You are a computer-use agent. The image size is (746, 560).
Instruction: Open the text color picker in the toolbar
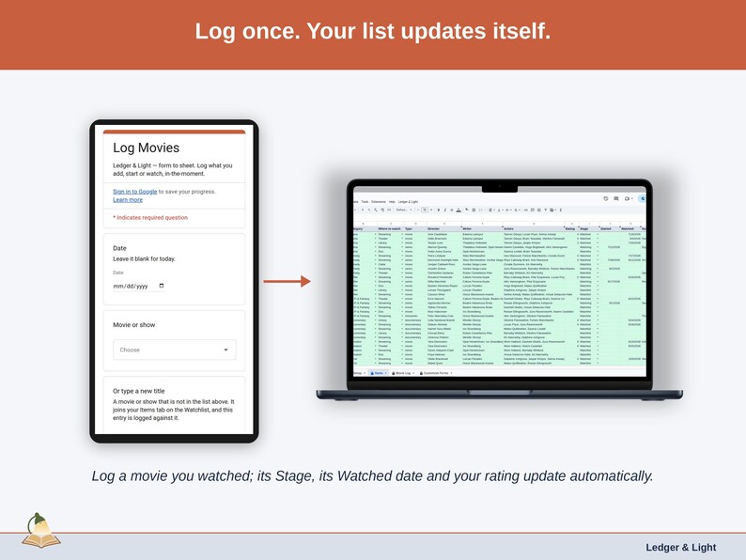458,210
